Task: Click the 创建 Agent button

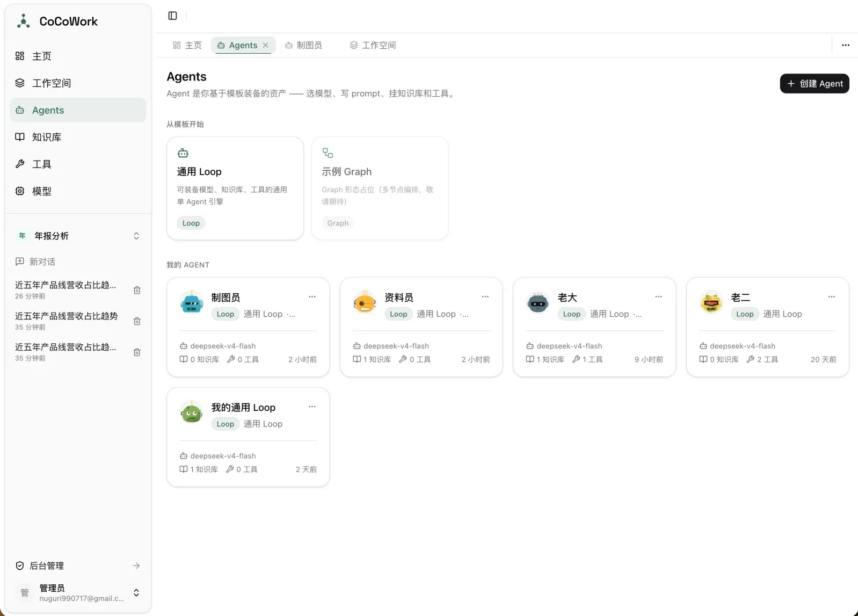Action: click(x=814, y=83)
